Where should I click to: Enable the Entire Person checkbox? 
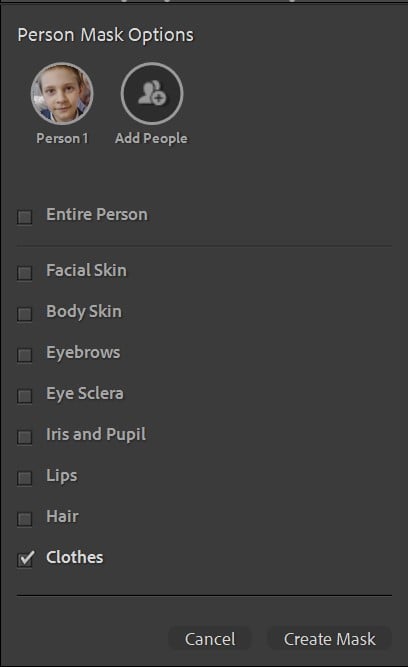click(x=25, y=217)
